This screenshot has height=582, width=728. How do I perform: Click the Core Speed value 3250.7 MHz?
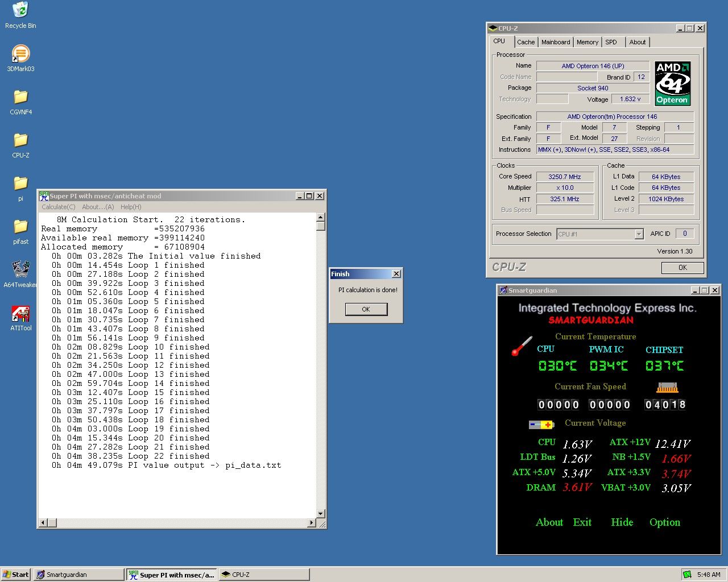pyautogui.click(x=565, y=177)
